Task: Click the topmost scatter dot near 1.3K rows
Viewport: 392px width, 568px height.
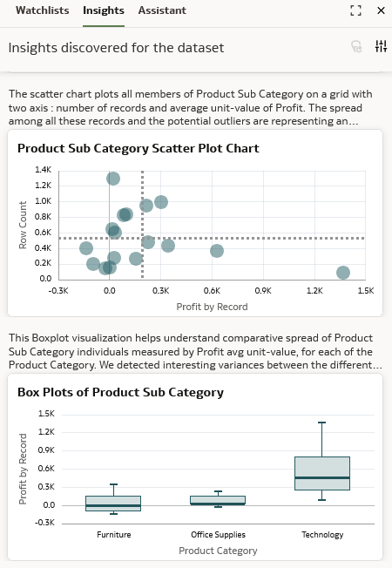Action: (x=113, y=179)
